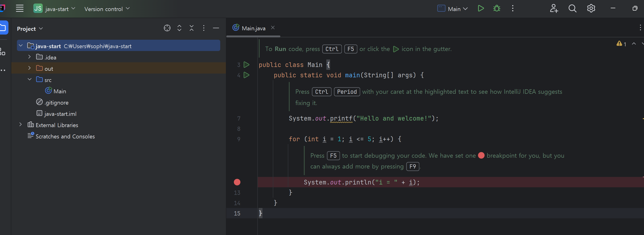Image resolution: width=644 pixels, height=235 pixels.
Task: Open More tool windows ellipsis
Action: 3,70
